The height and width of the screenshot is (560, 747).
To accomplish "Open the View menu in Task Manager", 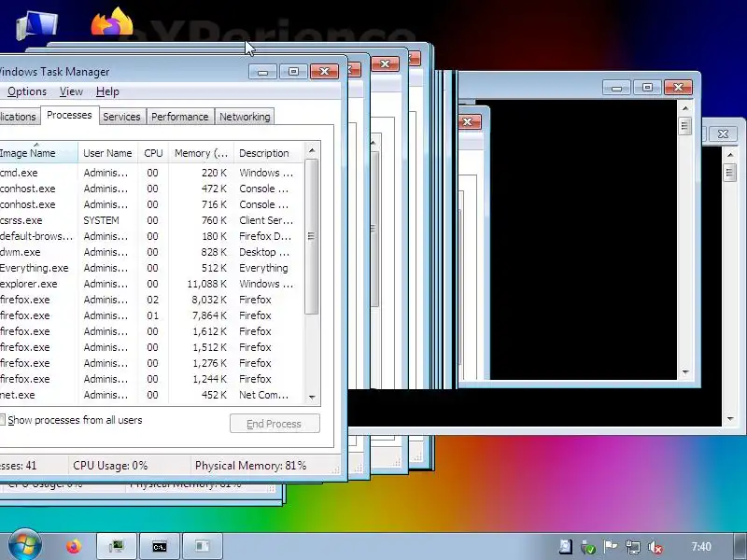I will coord(71,91).
